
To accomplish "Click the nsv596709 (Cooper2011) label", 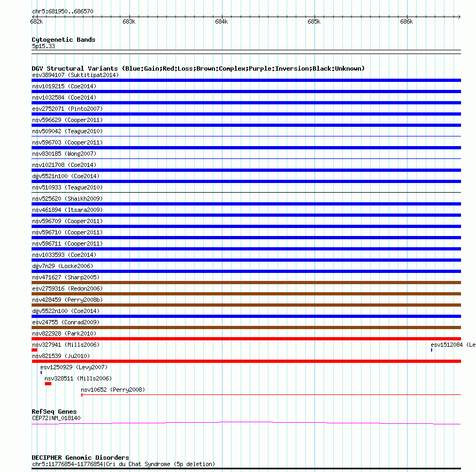I will pyautogui.click(x=67, y=221).
